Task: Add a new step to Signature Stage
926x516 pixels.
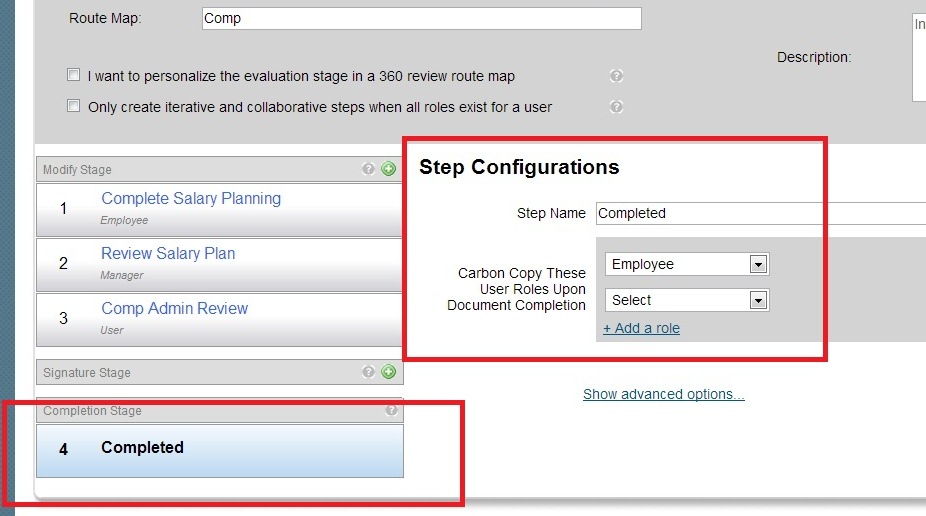Action: click(389, 371)
